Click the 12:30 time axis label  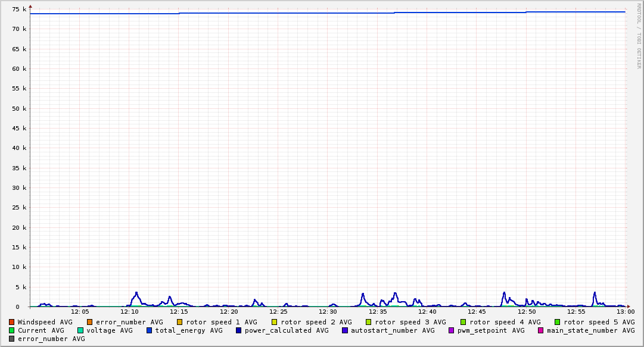tap(328, 311)
